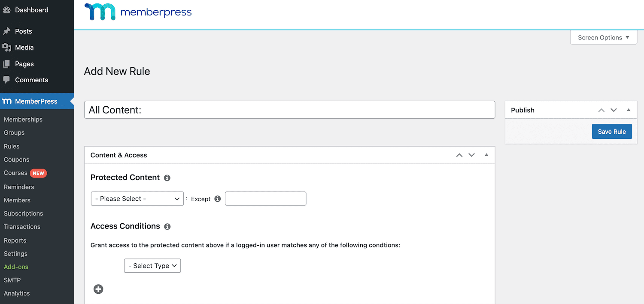Open the Memberships menu item
The width and height of the screenshot is (644, 304).
click(23, 119)
